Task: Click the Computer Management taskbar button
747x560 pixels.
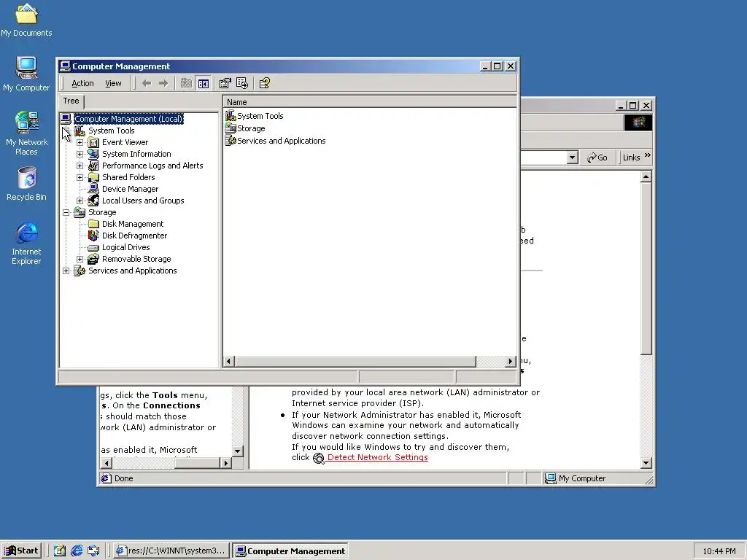Action: click(290, 551)
